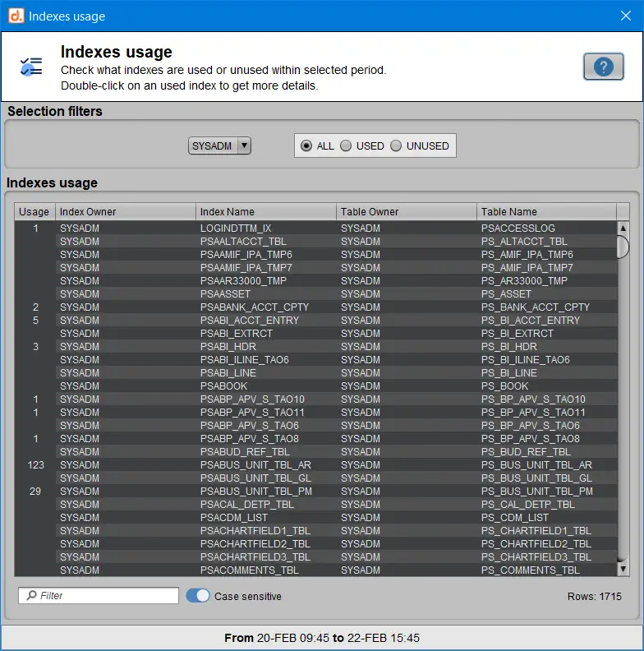Select the PSAAMIF_IPA_TMP6 index name
The height and width of the screenshot is (651, 644).
[x=246, y=255]
